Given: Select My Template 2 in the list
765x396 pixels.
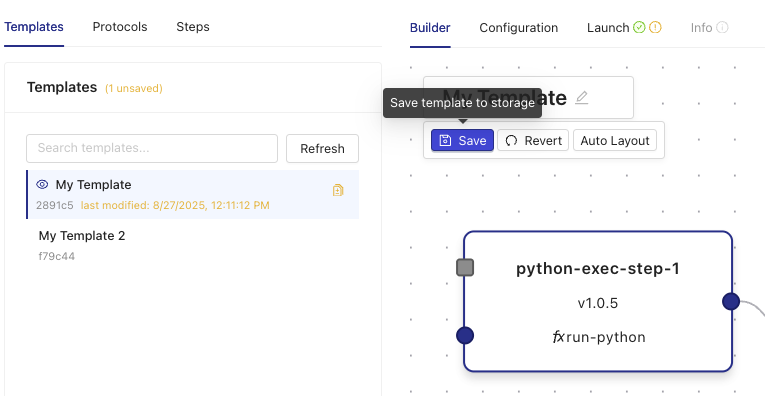Looking at the screenshot, I should (193, 245).
